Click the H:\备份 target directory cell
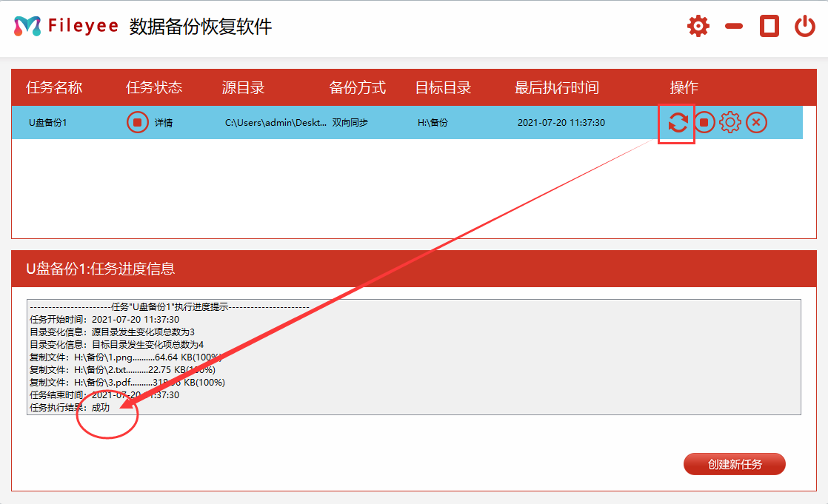Viewport: 828px width, 504px height. click(433, 123)
